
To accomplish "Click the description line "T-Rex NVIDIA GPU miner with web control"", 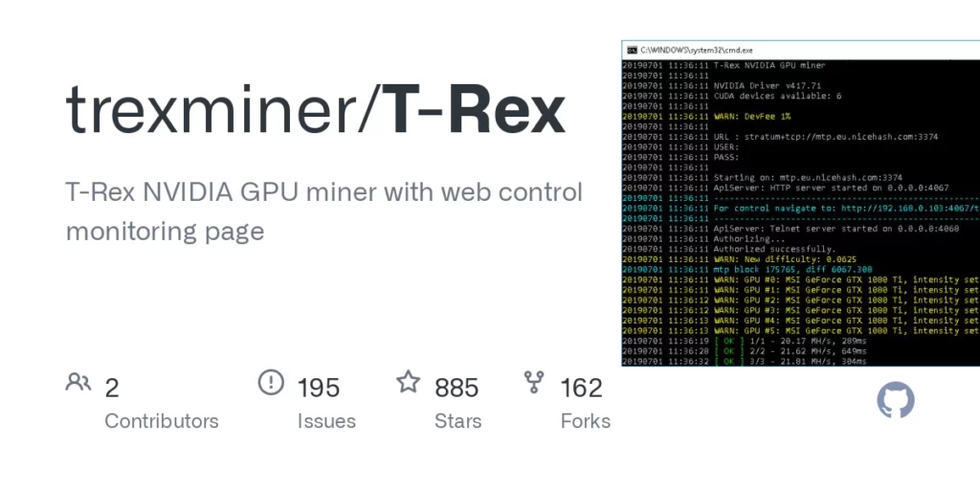I will tap(323, 192).
